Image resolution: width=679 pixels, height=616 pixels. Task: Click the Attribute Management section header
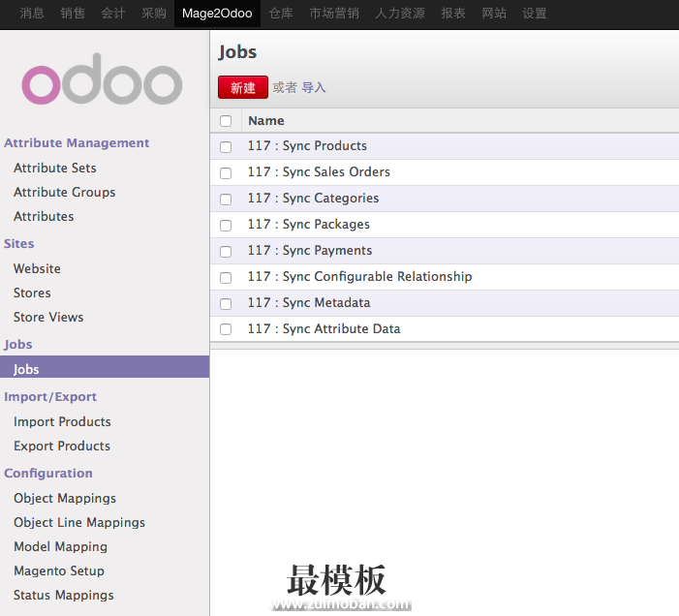click(x=77, y=143)
